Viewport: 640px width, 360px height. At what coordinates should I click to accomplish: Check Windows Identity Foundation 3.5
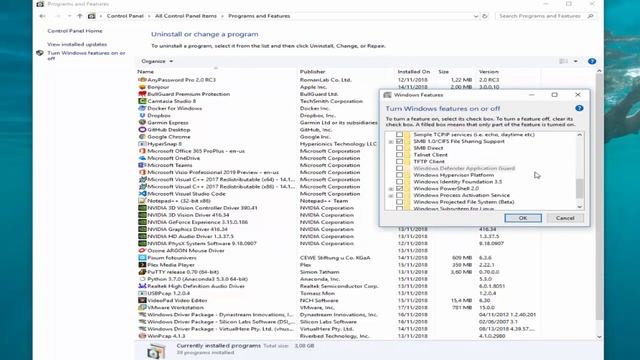point(399,182)
